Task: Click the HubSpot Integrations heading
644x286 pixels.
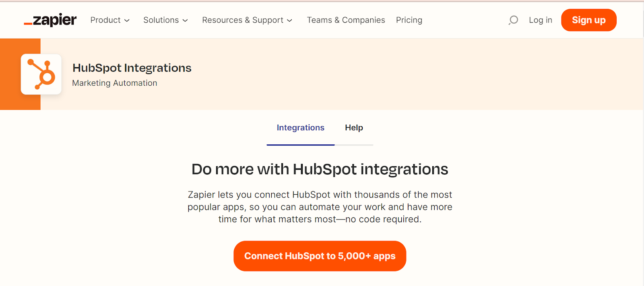Action: [132, 68]
